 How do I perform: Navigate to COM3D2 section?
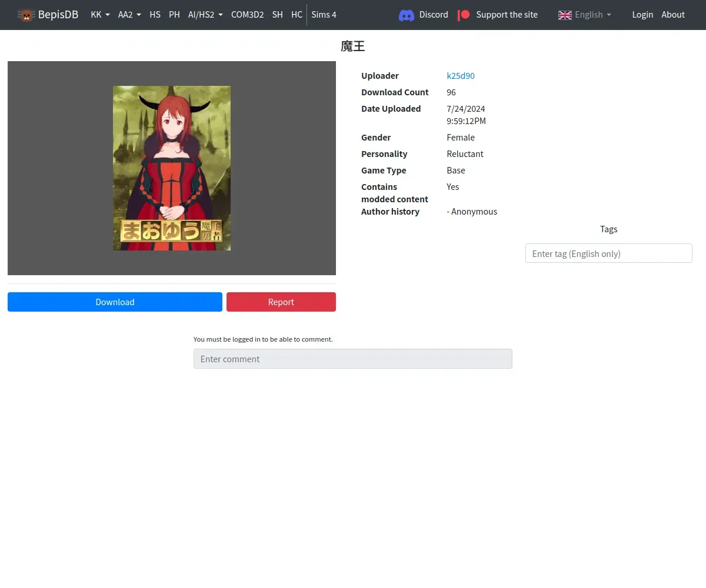248,15
